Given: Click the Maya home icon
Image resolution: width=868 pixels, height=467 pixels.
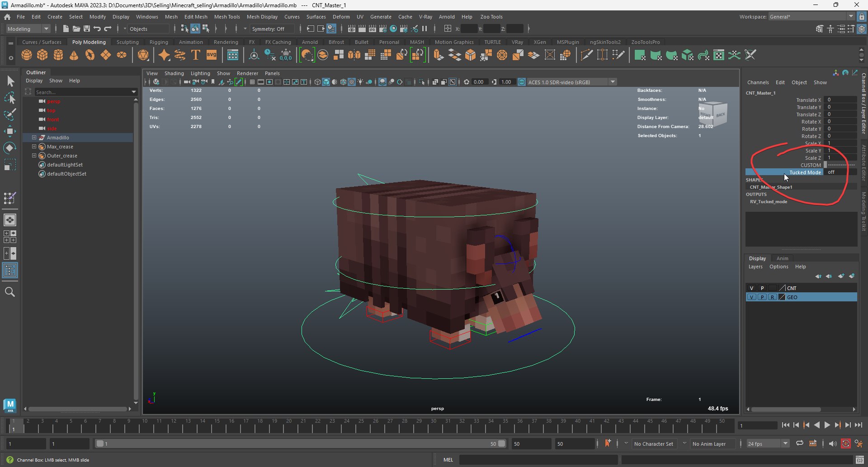Looking at the screenshot, I should pyautogui.click(x=7, y=17).
